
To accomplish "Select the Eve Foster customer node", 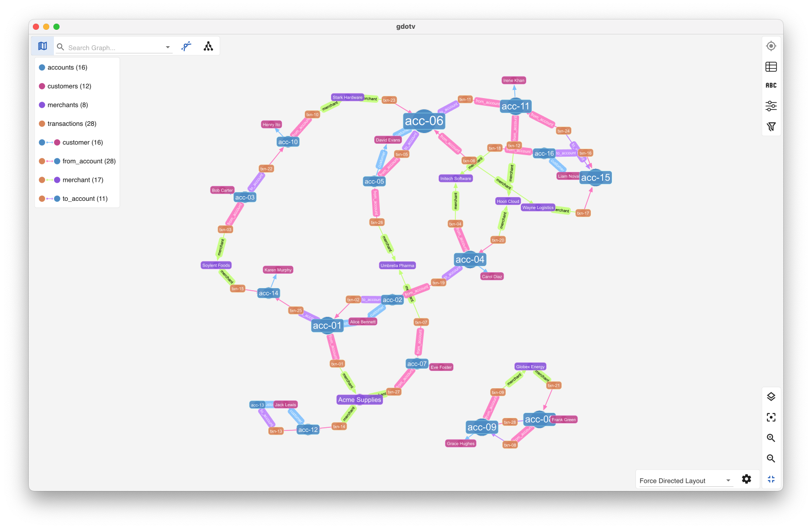I will coord(441,367).
